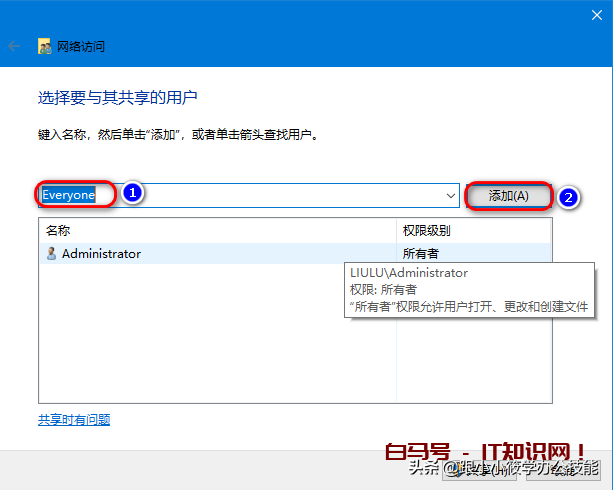613x490 pixels.
Task: Click the Administrator user avatar icon
Action: [51, 254]
